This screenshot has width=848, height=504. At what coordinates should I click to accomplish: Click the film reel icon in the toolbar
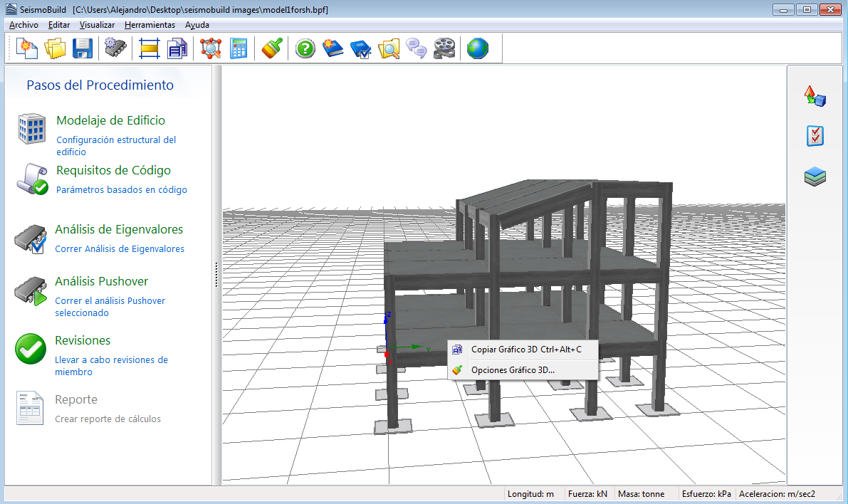pyautogui.click(x=444, y=48)
